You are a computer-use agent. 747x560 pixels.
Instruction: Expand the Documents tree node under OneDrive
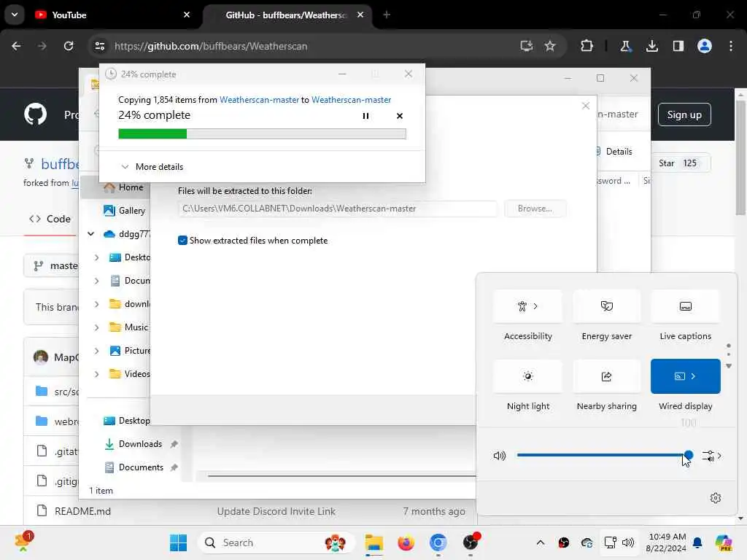coord(97,281)
